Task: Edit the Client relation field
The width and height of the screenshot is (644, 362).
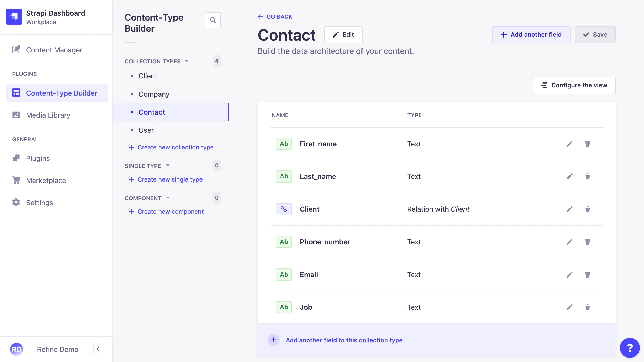Action: pyautogui.click(x=570, y=209)
